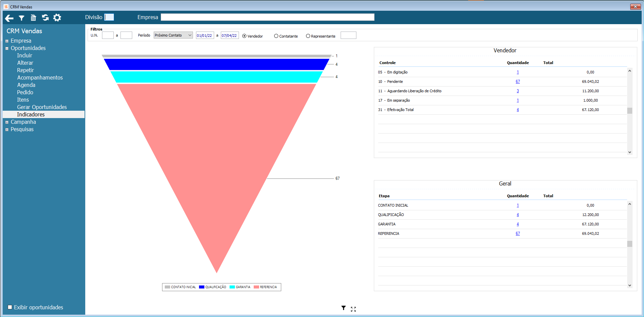Screen dimensions: 644x317
Task: Open Alterar in the sidebar
Action: click(25, 63)
